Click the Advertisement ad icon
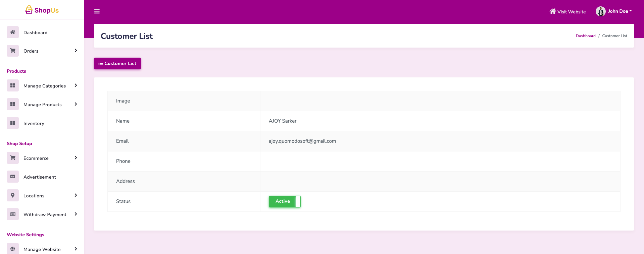Viewport: 644px width, 254px height. pyautogui.click(x=13, y=177)
